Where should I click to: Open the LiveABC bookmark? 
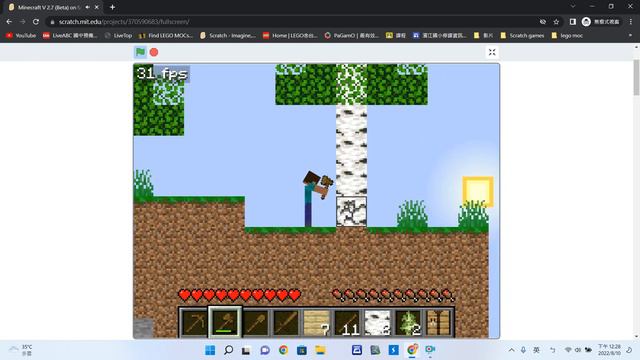click(70, 36)
